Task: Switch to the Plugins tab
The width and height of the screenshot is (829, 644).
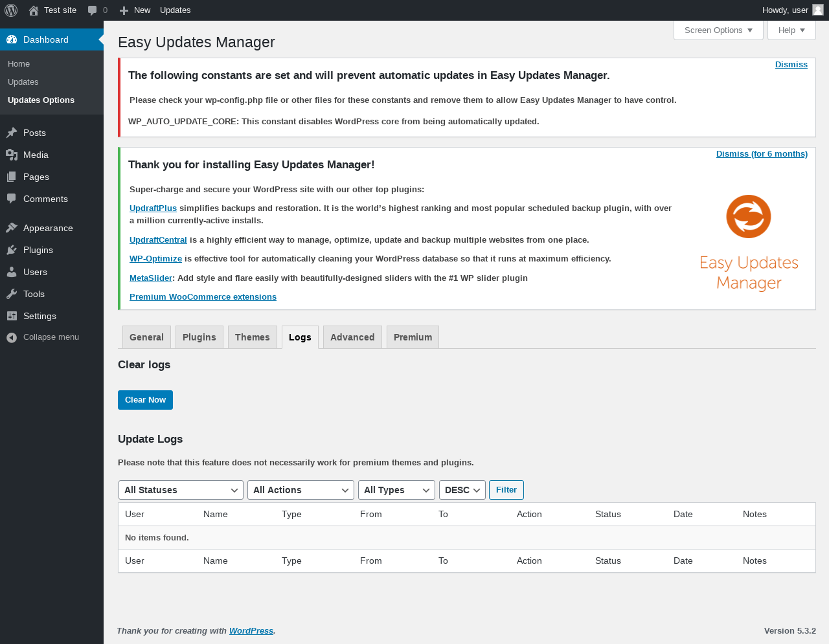Action: 199,337
